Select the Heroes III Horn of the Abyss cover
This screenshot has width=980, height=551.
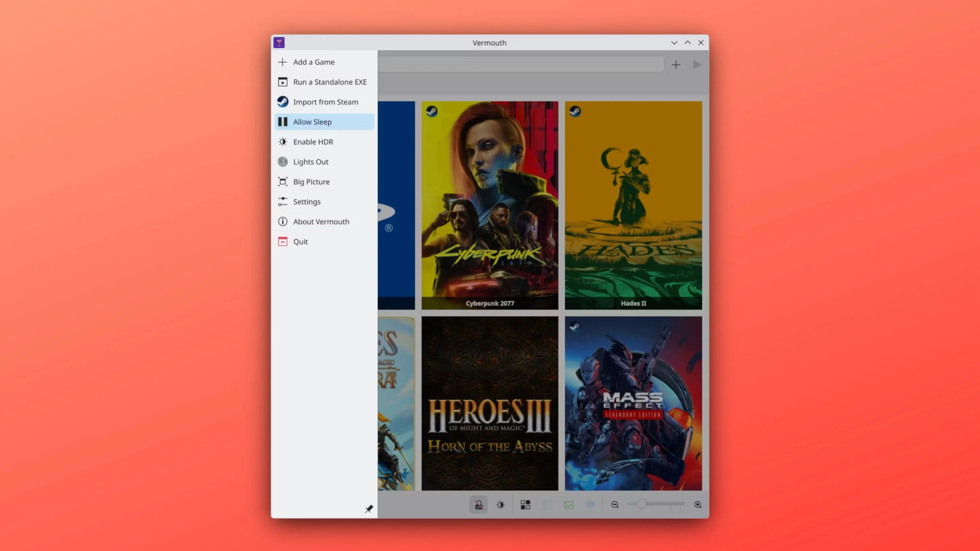[x=490, y=403]
